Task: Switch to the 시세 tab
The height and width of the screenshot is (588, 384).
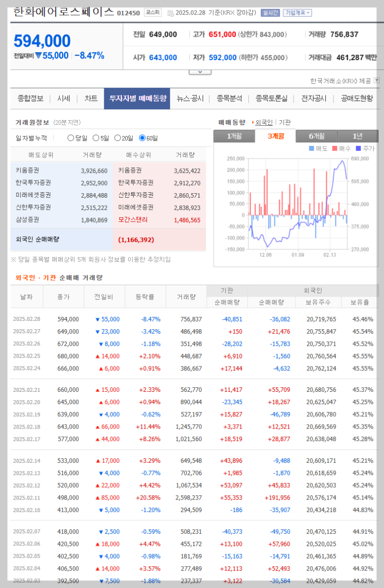Action: (x=64, y=98)
